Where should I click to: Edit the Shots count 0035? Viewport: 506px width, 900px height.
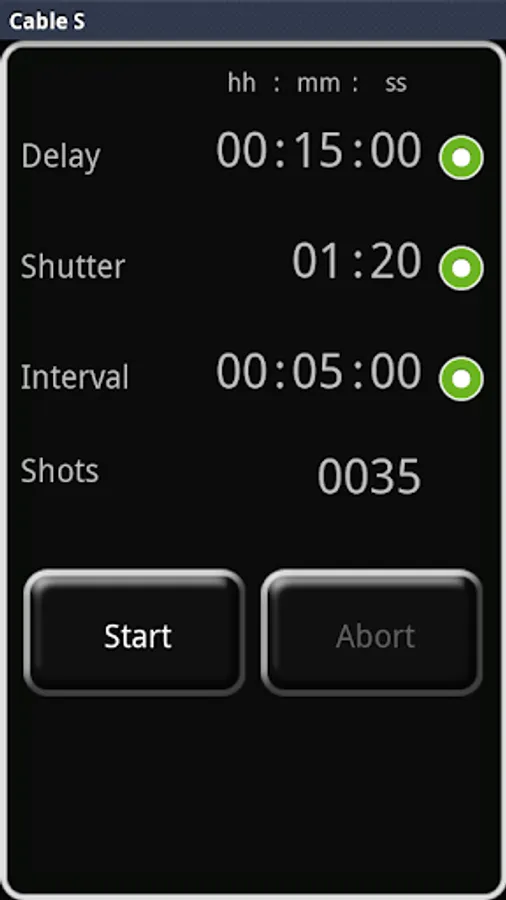point(369,476)
